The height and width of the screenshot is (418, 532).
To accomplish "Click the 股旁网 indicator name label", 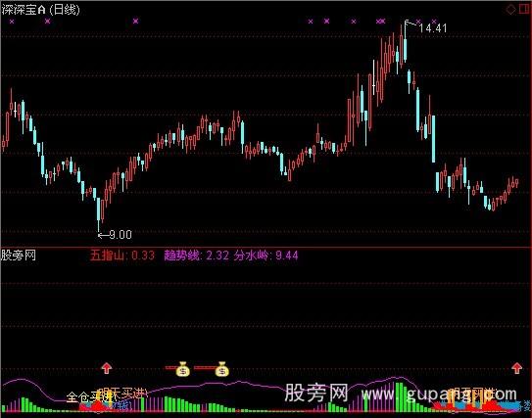I will (x=19, y=255).
